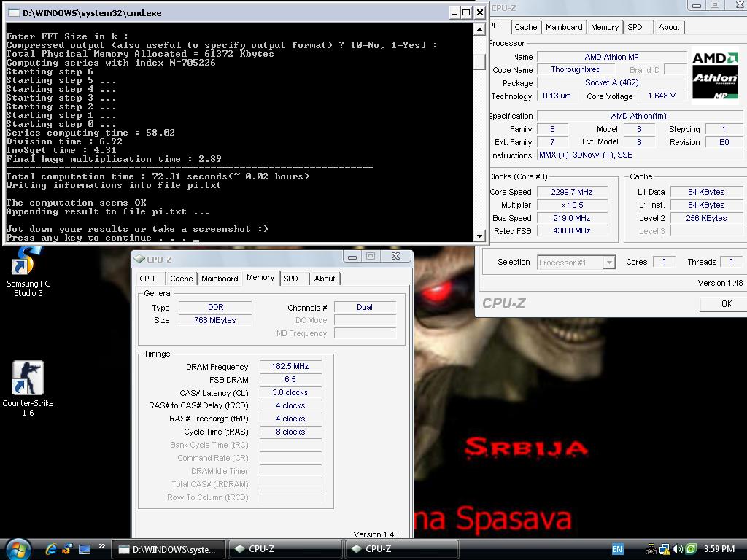Launch Internet Explorer from Quick Launch

pyautogui.click(x=51, y=549)
